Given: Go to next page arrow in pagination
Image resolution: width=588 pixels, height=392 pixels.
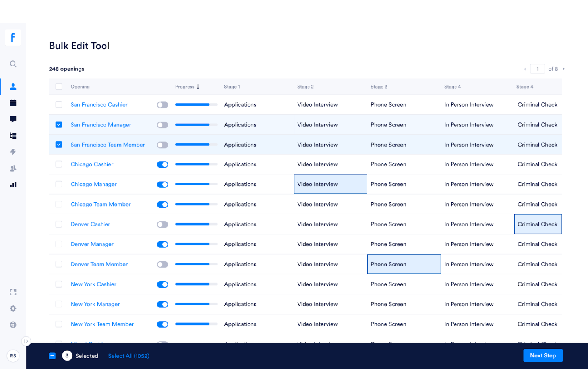Looking at the screenshot, I should (563, 69).
